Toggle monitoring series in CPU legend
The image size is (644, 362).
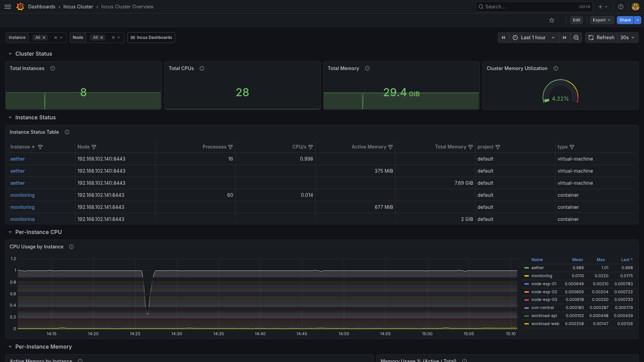pyautogui.click(x=541, y=276)
